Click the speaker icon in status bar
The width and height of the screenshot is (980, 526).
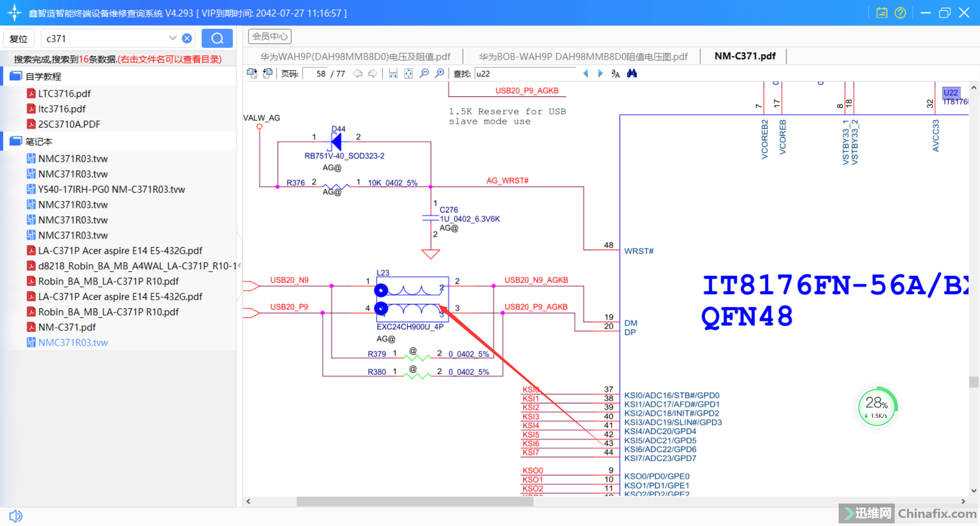pyautogui.click(x=16, y=516)
